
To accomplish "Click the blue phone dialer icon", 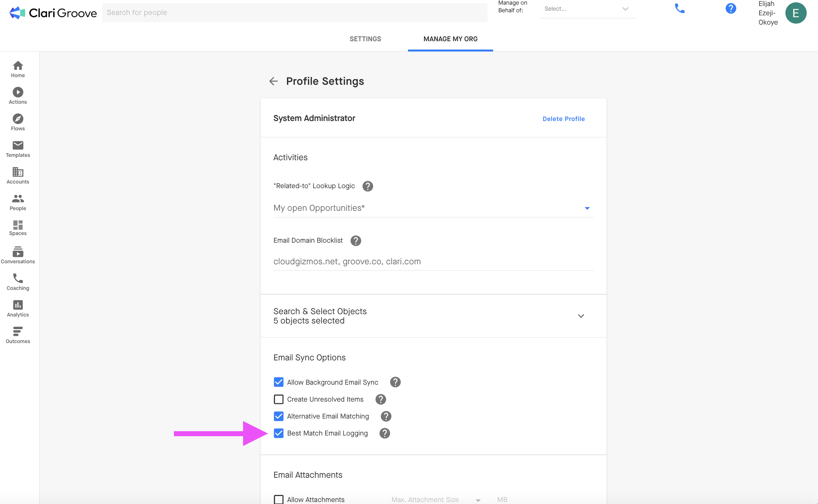I will pyautogui.click(x=679, y=9).
